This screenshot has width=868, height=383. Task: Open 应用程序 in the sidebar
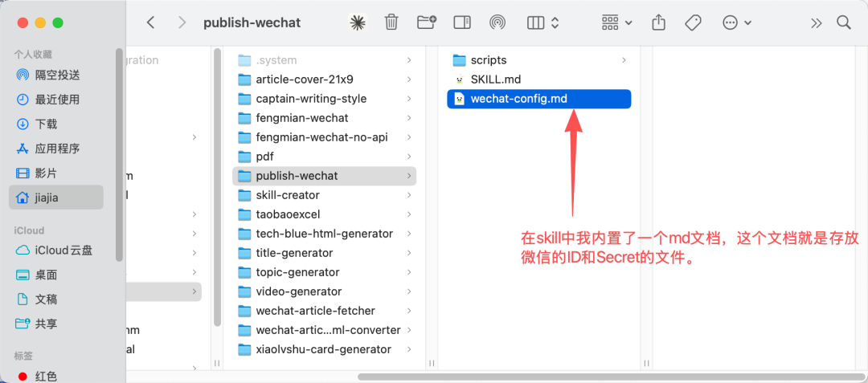point(48,149)
